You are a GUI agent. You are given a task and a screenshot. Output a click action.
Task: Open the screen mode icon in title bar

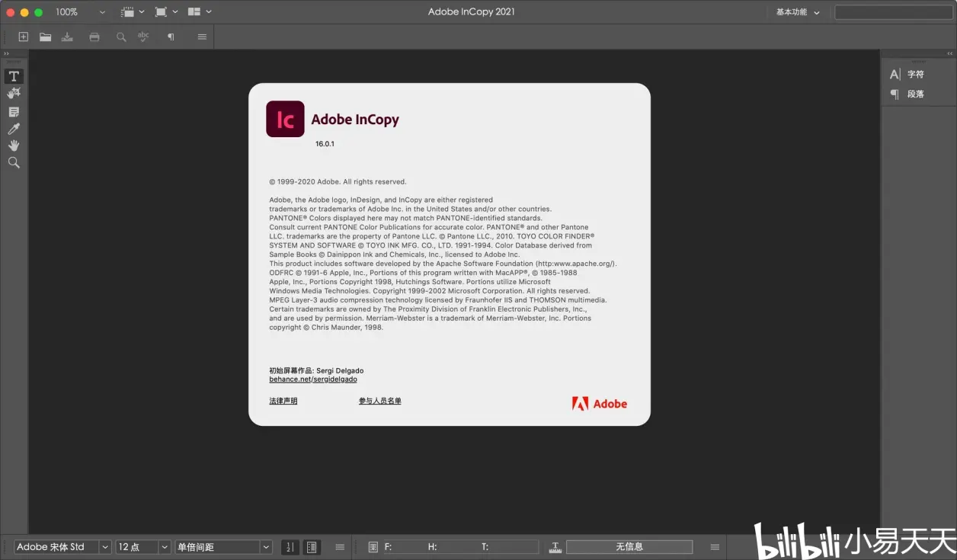click(161, 12)
